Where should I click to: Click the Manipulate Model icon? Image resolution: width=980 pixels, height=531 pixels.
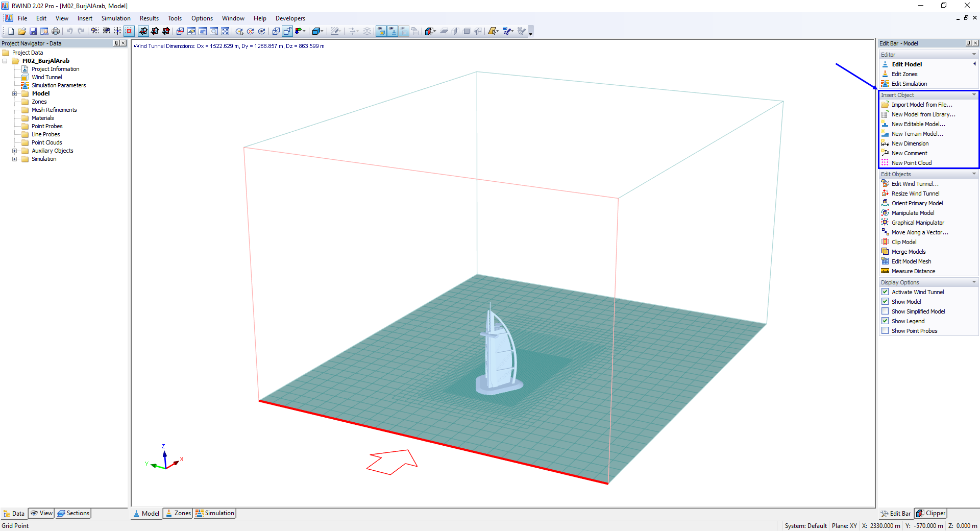pyautogui.click(x=885, y=213)
